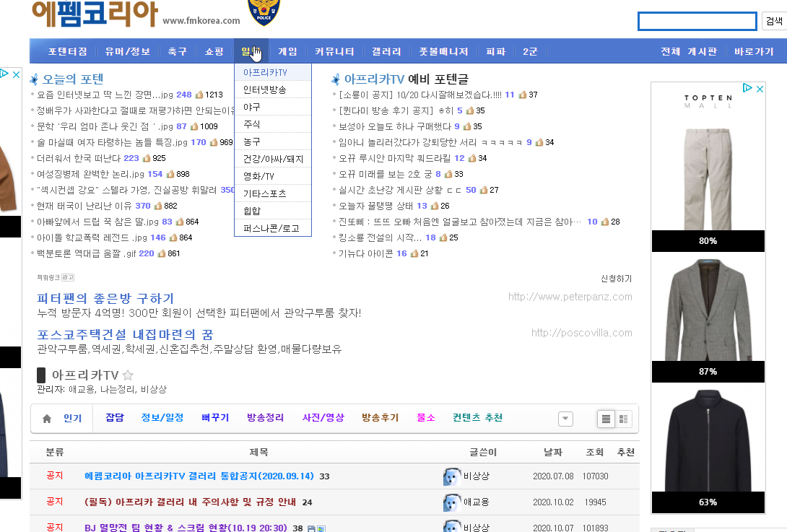Select 기타스포츠 in dropdown menu

pyautogui.click(x=272, y=193)
